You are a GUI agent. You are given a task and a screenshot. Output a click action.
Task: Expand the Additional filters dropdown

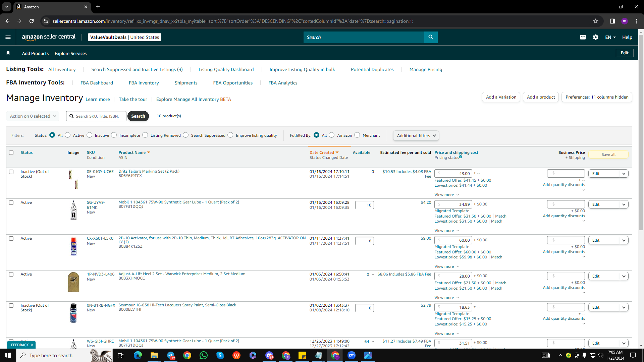[416, 135]
